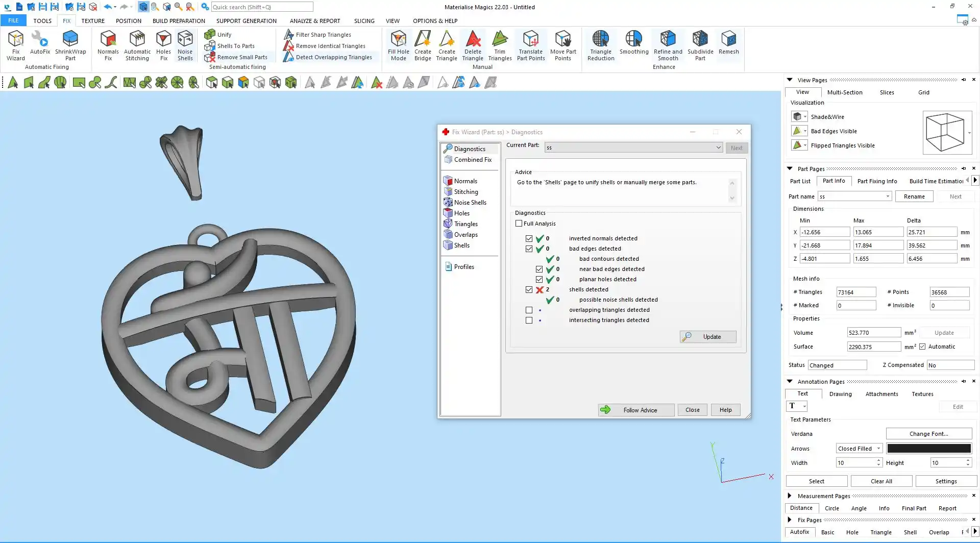Click the Delete Triangle tool
The height and width of the screenshot is (543, 980).
[473, 45]
